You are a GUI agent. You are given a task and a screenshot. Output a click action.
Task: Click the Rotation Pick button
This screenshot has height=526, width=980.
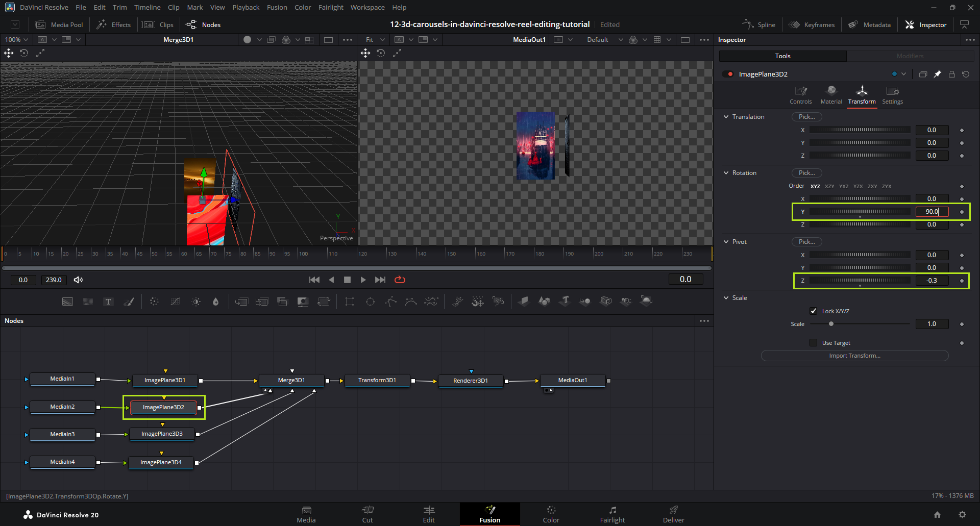click(x=806, y=173)
